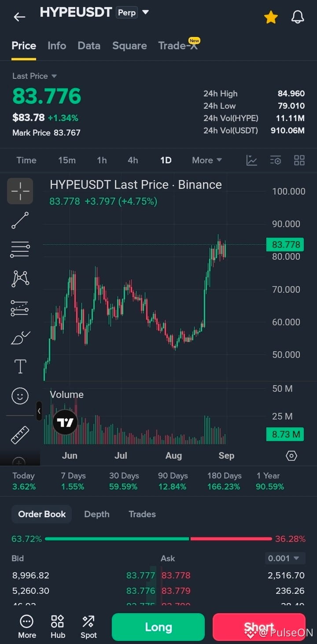
Task: Toggle the yellow favorite star
Action: (271, 17)
